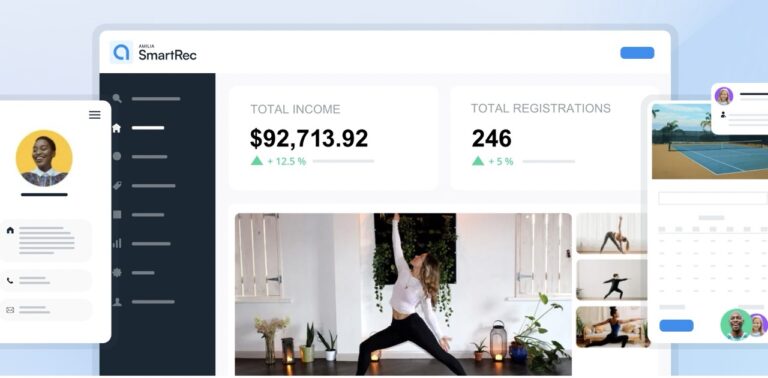Click the SmartRec logo
Screen dimensions: 768x378
[x=153, y=53]
